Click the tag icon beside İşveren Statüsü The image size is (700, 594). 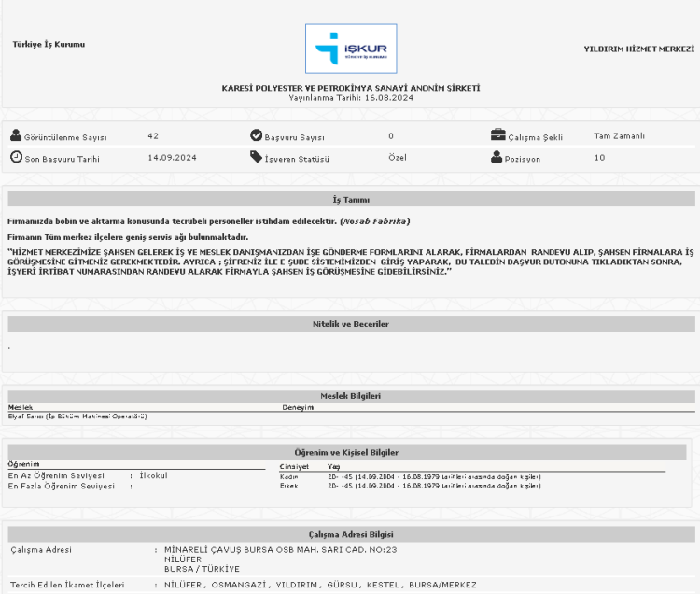(256, 157)
